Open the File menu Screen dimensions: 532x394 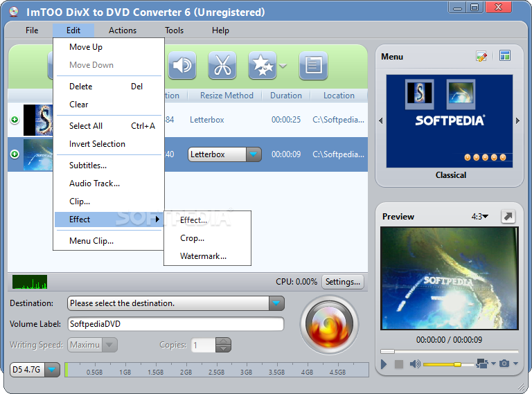coord(32,30)
